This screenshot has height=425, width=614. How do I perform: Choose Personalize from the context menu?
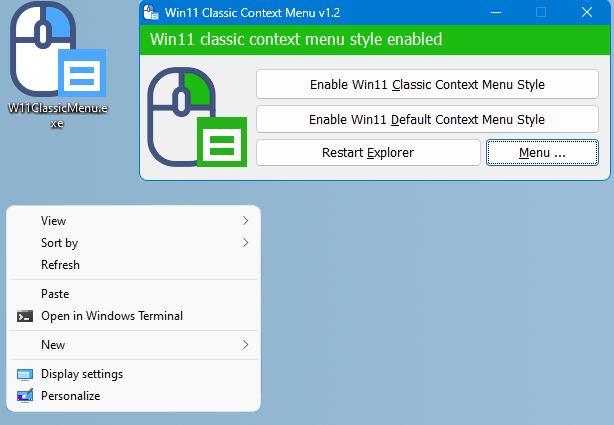click(x=134, y=396)
